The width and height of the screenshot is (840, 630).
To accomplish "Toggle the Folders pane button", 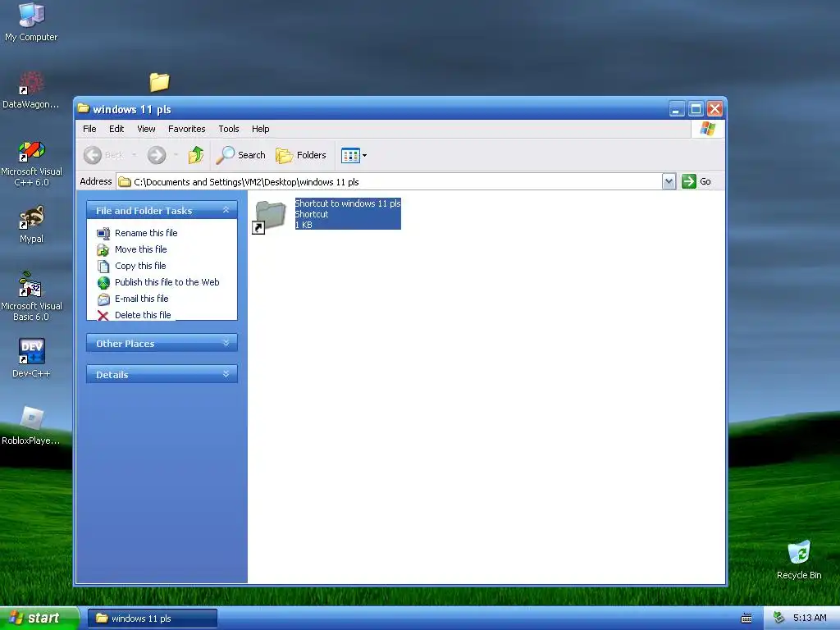I will tap(301, 155).
